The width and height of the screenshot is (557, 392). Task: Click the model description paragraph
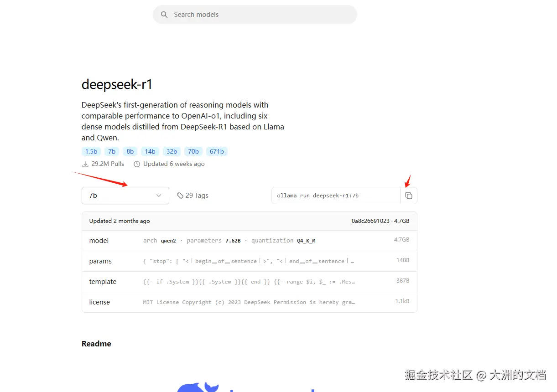click(183, 121)
